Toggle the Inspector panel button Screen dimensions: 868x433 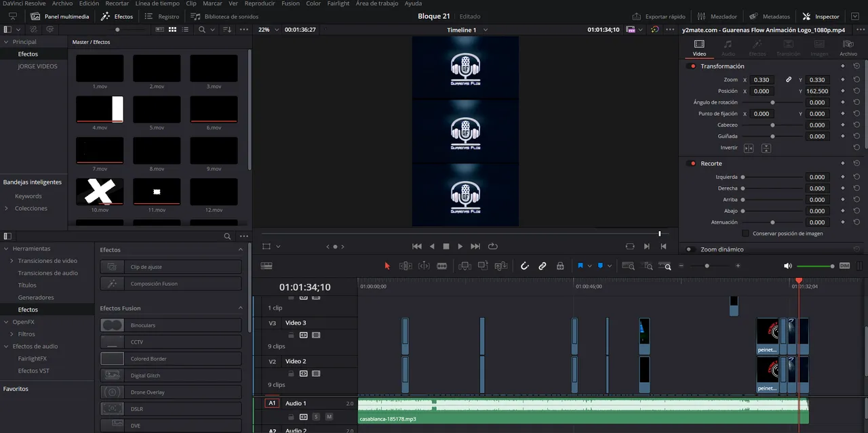(821, 16)
